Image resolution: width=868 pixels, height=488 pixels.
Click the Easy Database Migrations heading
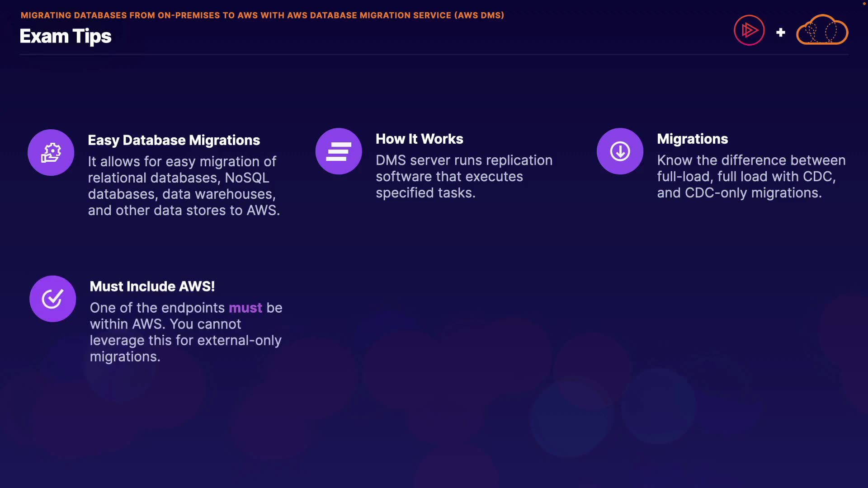coord(174,140)
